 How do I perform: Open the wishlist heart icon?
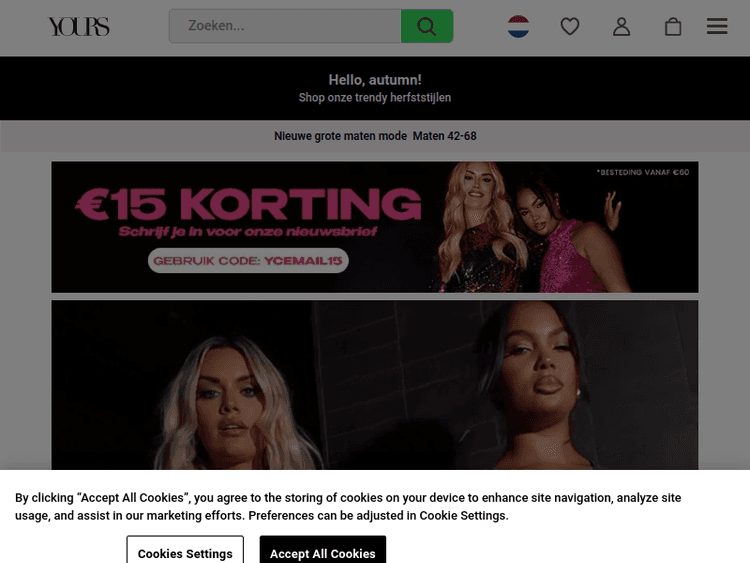point(570,26)
